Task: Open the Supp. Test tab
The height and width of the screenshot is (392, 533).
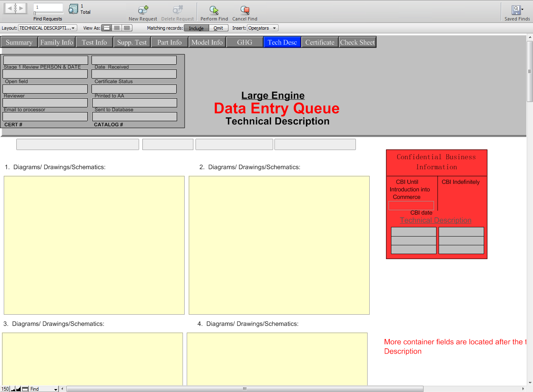Action: [132, 42]
